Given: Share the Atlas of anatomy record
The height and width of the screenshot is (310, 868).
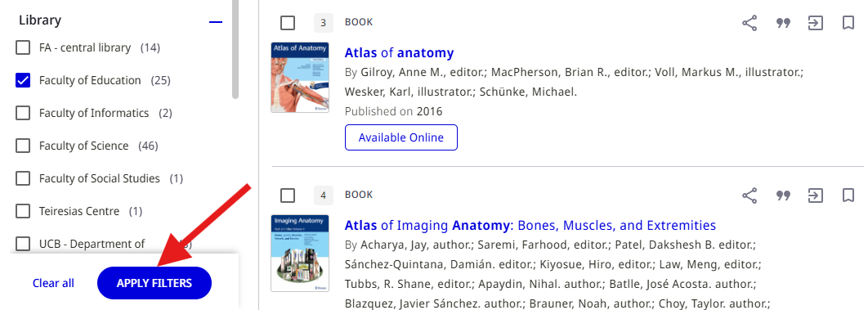Looking at the screenshot, I should point(749,23).
